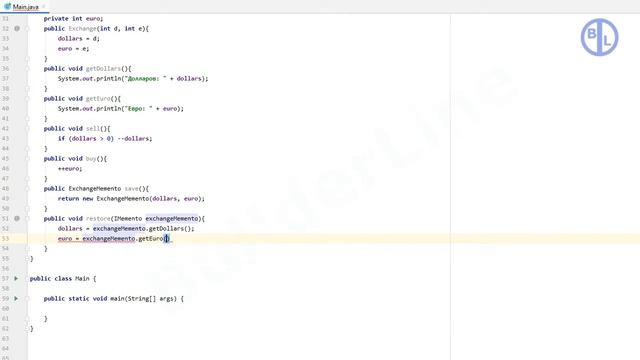Collapse the buy method fold marker
Viewport: 640px width, 360px height.
[27, 158]
